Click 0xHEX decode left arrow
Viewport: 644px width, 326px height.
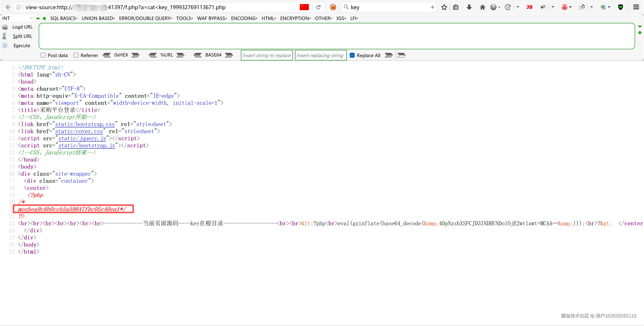[107, 55]
